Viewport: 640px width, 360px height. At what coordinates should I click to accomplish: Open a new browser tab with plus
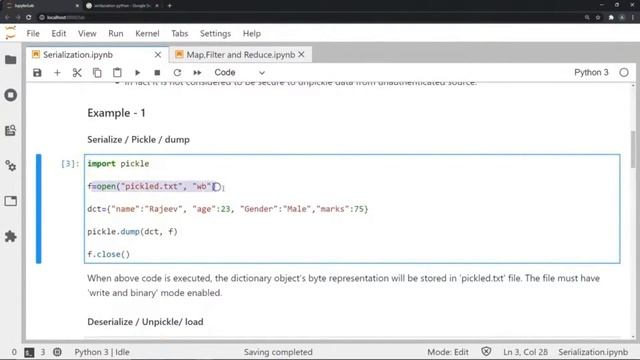[x=169, y=6]
